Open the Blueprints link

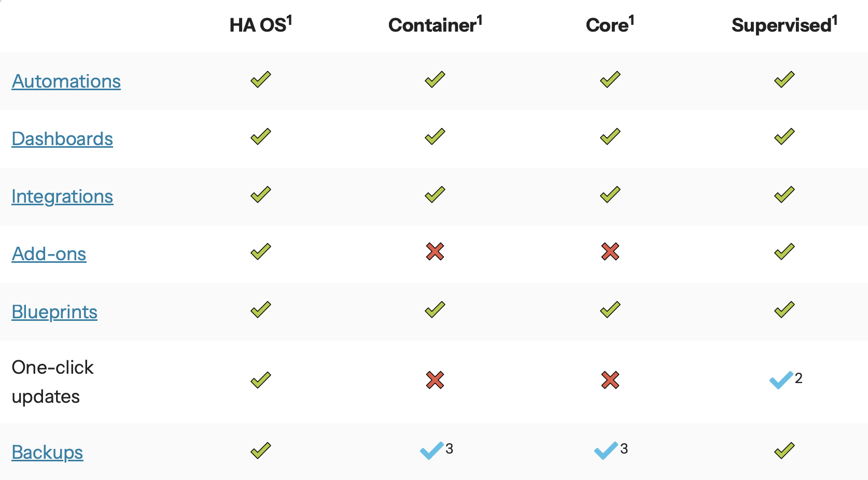click(x=54, y=312)
